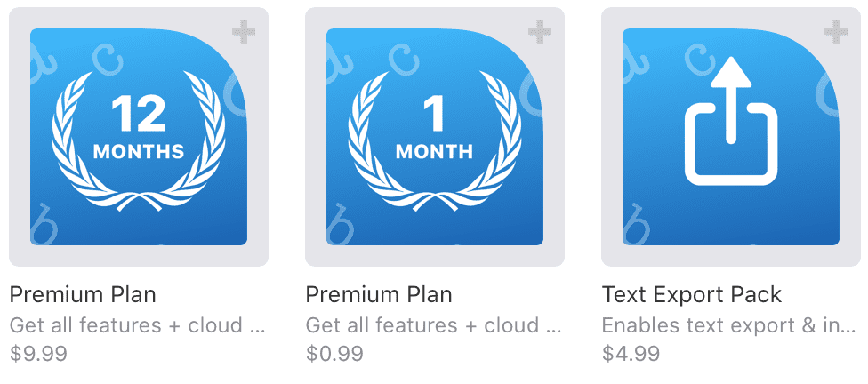The width and height of the screenshot is (868, 384).
Task: Click the $9.99 price label
Action: (38, 354)
